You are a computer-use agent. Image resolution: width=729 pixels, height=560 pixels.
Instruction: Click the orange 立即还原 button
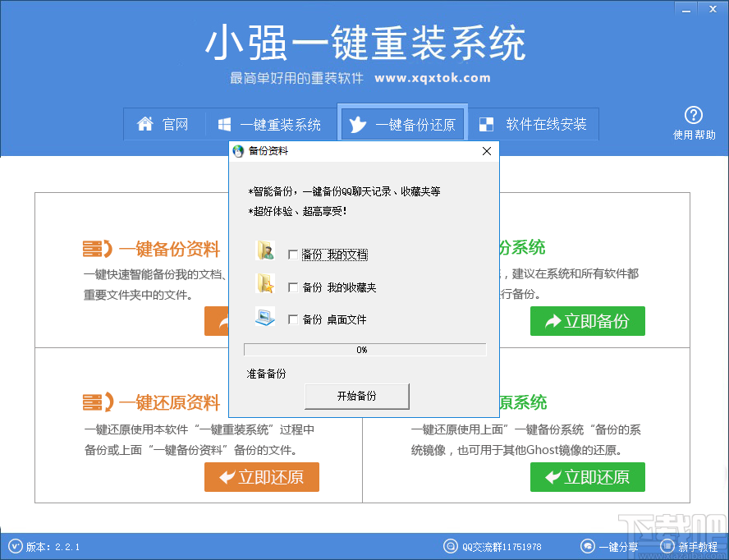tap(261, 477)
